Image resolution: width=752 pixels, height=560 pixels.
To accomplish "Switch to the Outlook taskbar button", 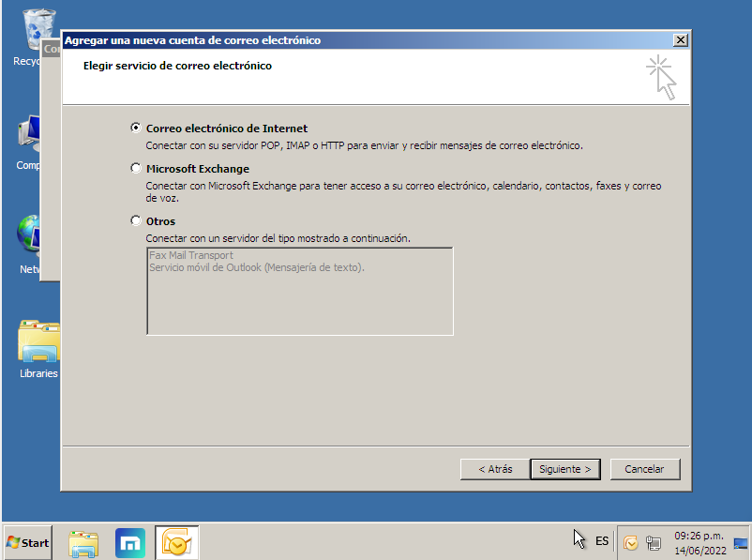I will coord(176,543).
